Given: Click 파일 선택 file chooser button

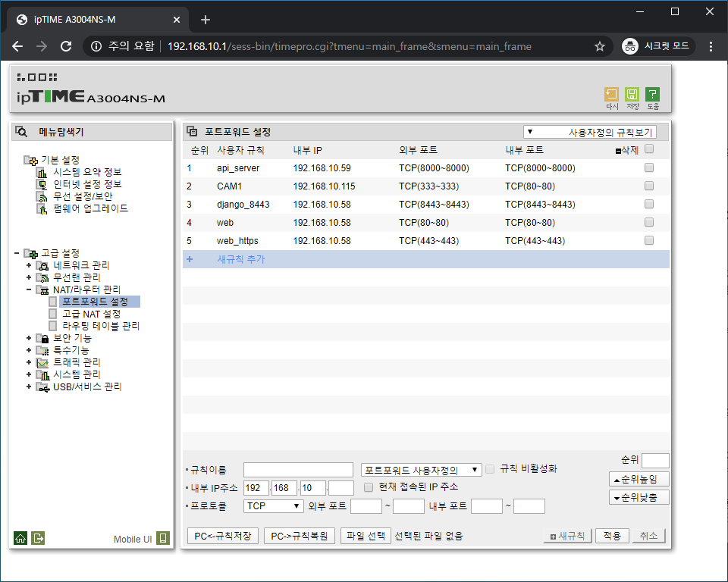Looking at the screenshot, I should pos(366,536).
